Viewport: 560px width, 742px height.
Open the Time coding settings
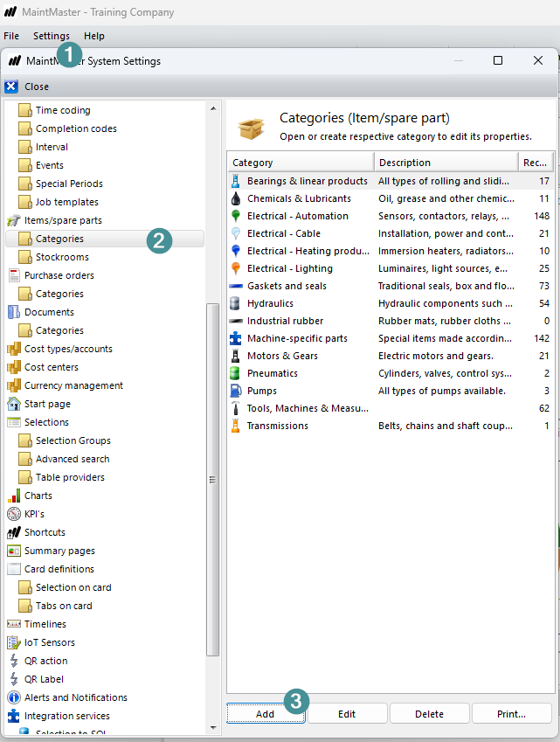click(x=63, y=110)
